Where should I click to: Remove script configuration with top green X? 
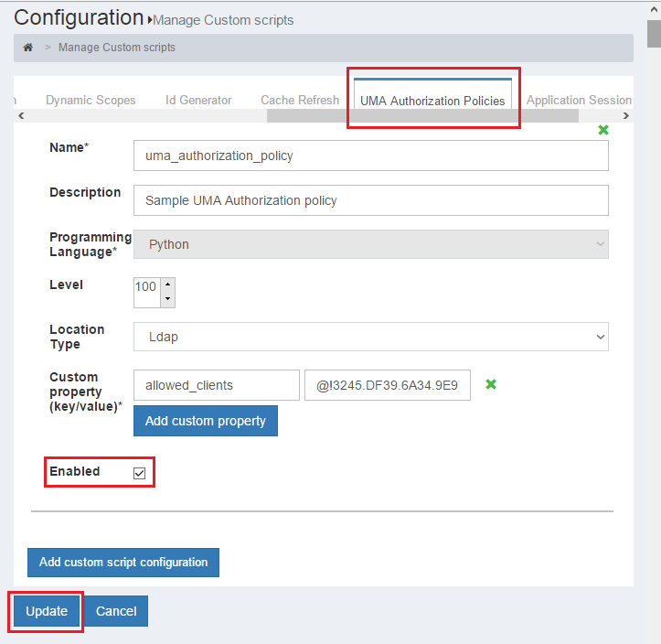click(x=603, y=130)
